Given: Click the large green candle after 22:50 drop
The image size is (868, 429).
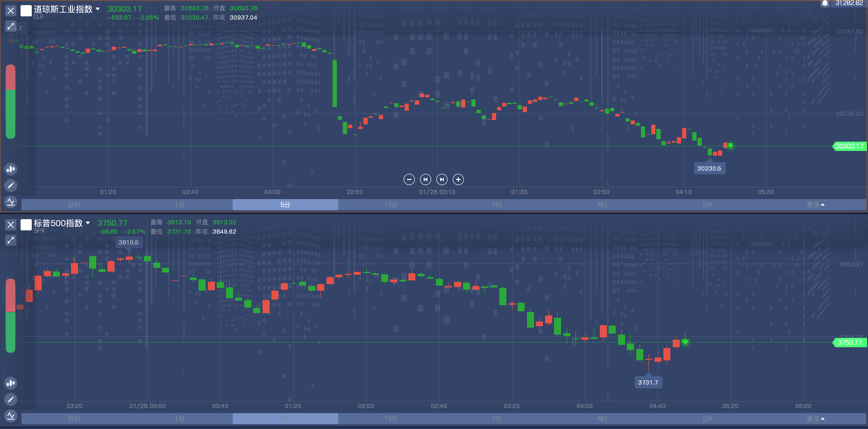Looking at the screenshot, I should coord(334,83).
